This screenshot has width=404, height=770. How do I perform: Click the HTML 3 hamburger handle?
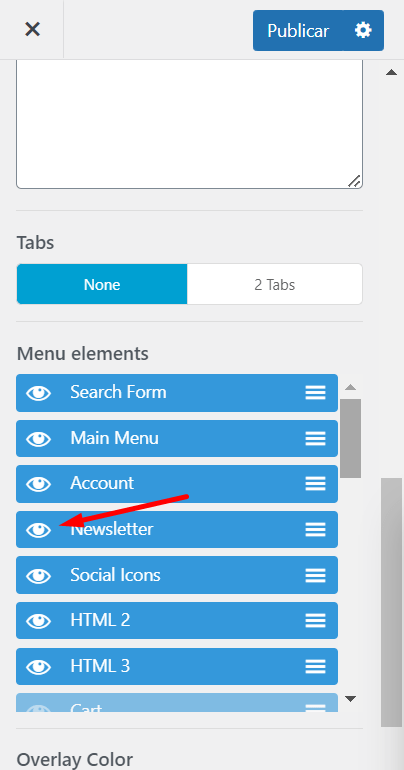pos(315,666)
